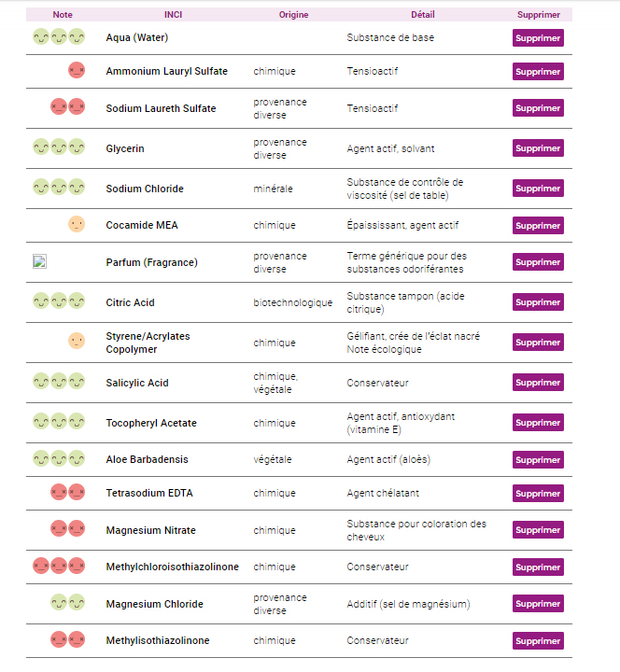Click the broken image icon for Parfum
This screenshot has height=672, width=620.
(x=39, y=261)
